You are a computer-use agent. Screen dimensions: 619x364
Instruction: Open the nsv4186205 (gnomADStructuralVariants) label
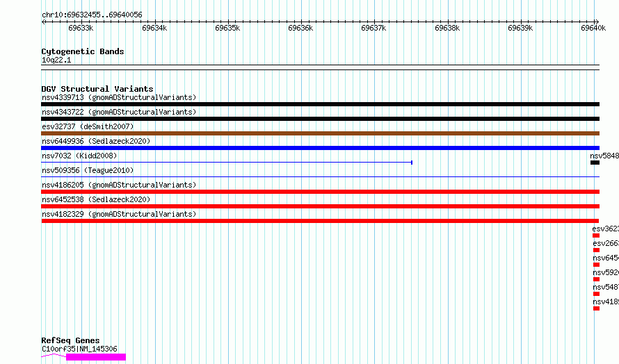[119, 185]
